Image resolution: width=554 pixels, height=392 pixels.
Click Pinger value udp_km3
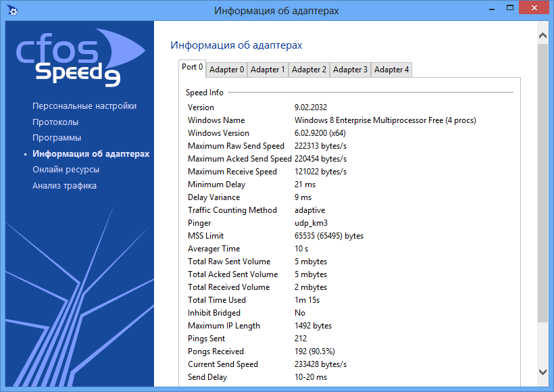point(311,223)
